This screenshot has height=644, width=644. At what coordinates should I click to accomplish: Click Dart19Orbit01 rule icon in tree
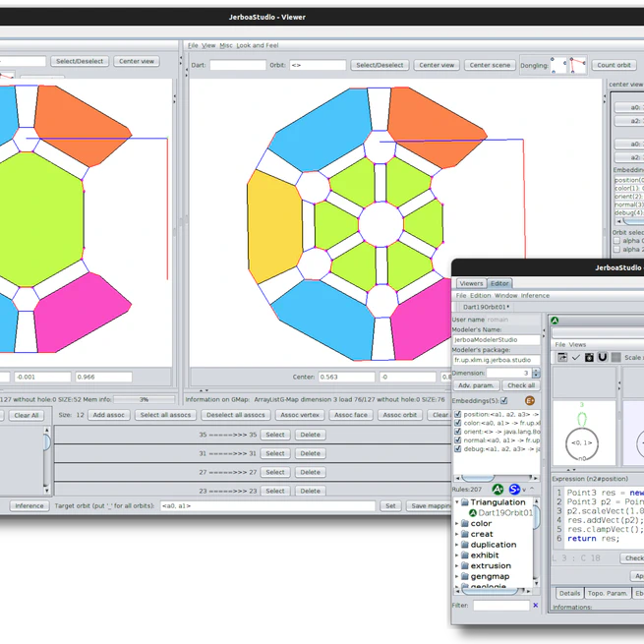pyautogui.click(x=473, y=513)
